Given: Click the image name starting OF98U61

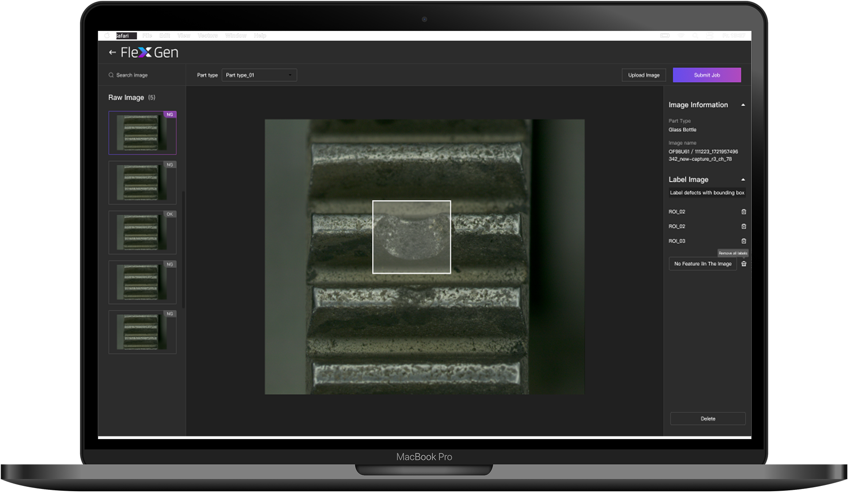Looking at the screenshot, I should coord(703,155).
